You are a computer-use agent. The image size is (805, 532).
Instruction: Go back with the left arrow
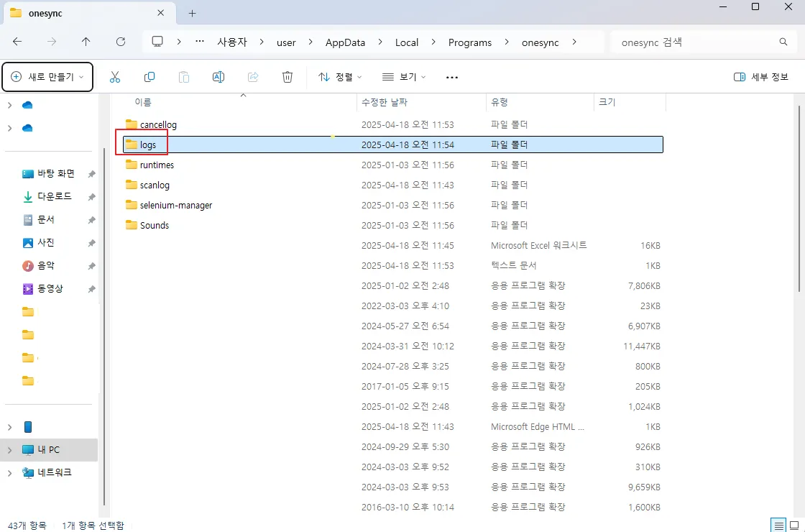click(x=17, y=42)
